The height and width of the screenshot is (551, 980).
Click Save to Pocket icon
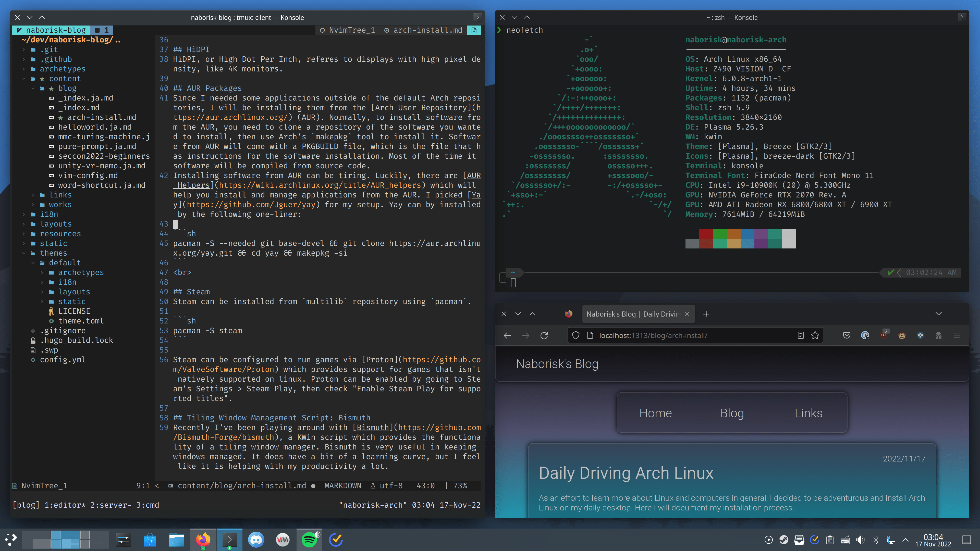click(847, 335)
